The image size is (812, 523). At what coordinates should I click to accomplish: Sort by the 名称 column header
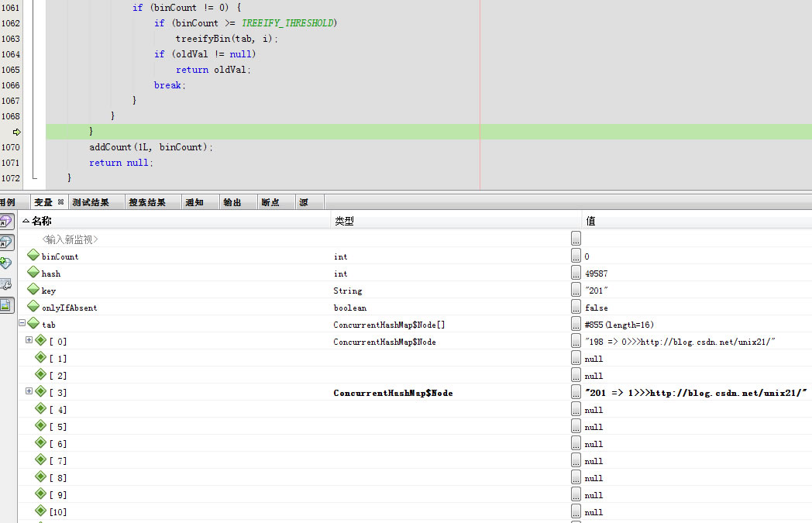[175, 221]
